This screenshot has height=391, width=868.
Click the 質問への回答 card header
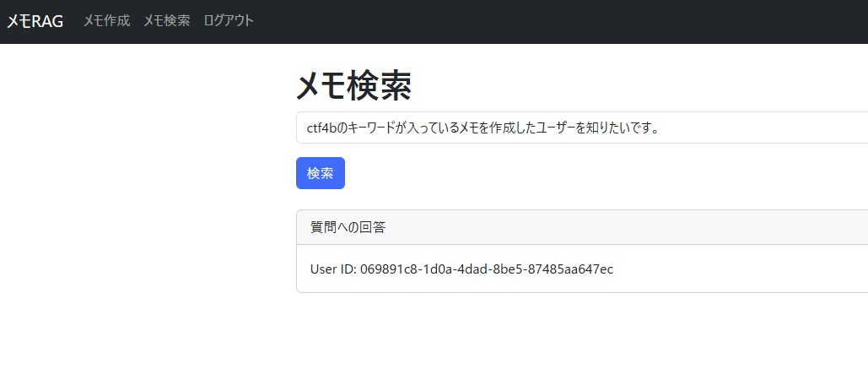click(582, 227)
